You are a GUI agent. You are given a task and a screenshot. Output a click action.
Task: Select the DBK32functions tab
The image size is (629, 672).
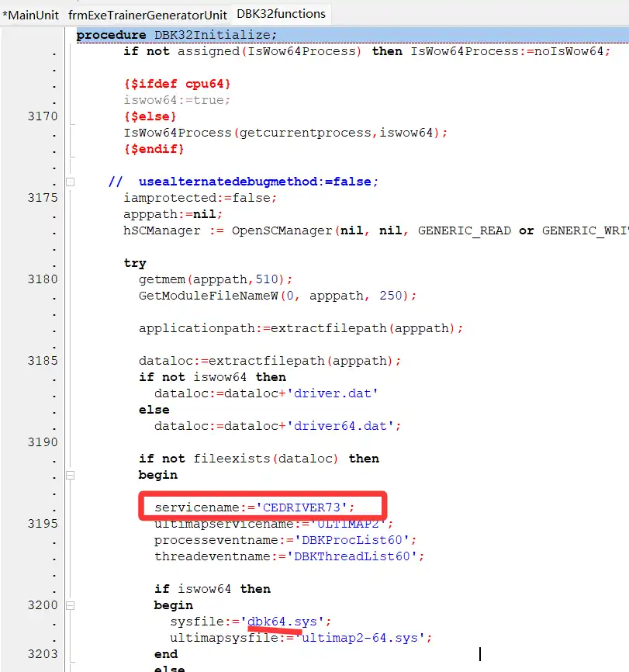click(x=281, y=14)
